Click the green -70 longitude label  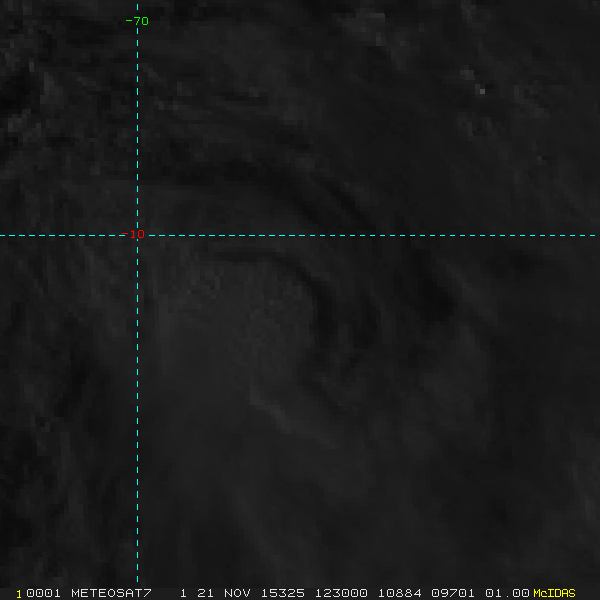pyautogui.click(x=137, y=21)
